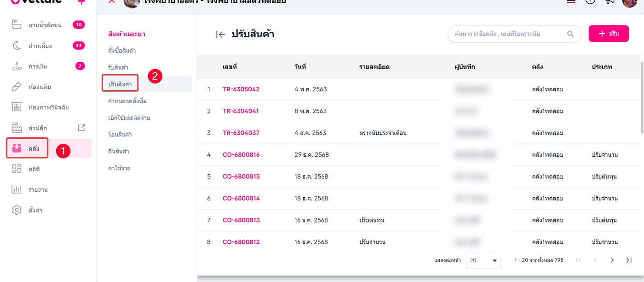Open เบิกใช้และตัดจ่าย in the submenu
The width and height of the screenshot is (644, 282).
pyautogui.click(x=129, y=117)
